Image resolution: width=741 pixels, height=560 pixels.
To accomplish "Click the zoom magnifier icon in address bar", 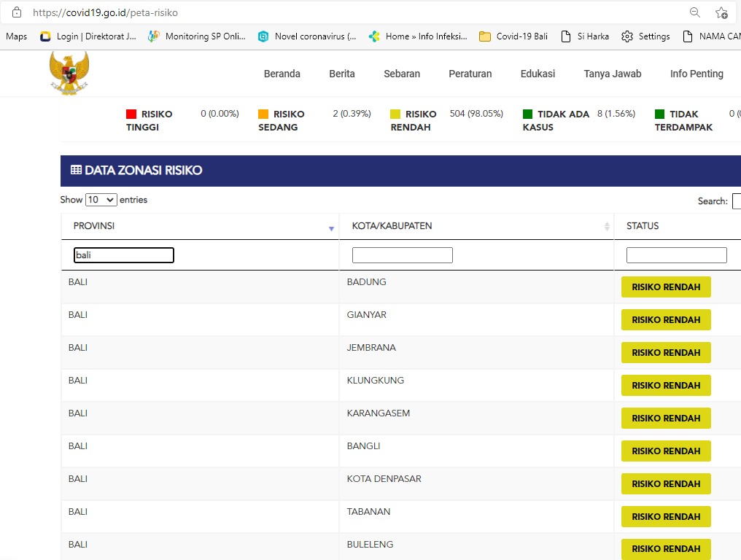I will (x=695, y=12).
